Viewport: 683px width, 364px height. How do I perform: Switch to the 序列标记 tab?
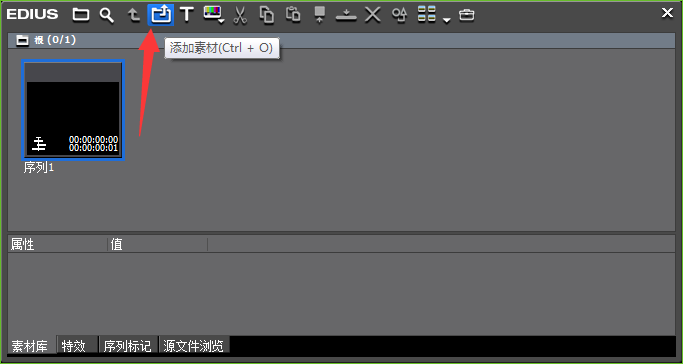127,346
